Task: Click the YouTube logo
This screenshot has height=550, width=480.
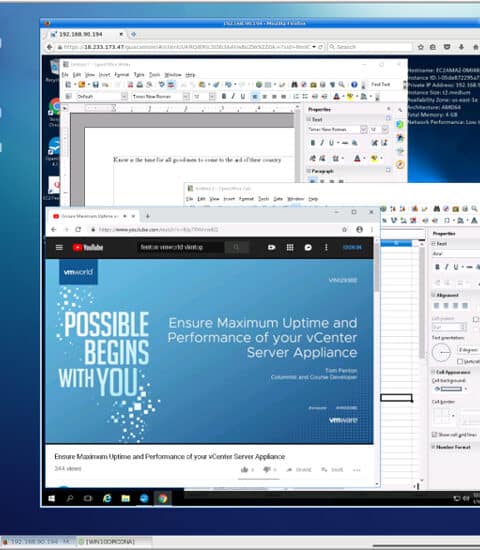Action: click(88, 247)
